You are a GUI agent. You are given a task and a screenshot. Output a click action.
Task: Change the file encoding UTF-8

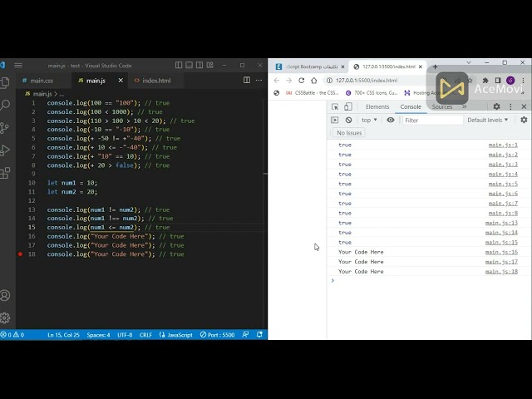point(125,335)
